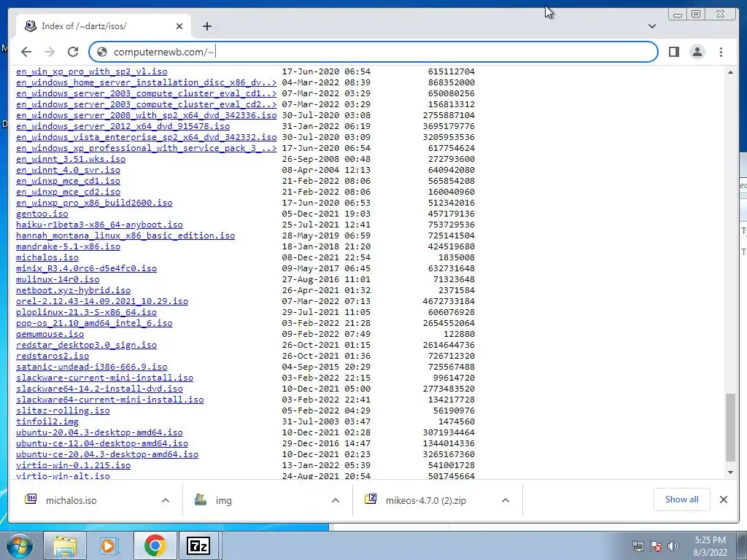The image size is (747, 560).
Task: Download mulinux-14r0.iso
Action: coord(58,279)
